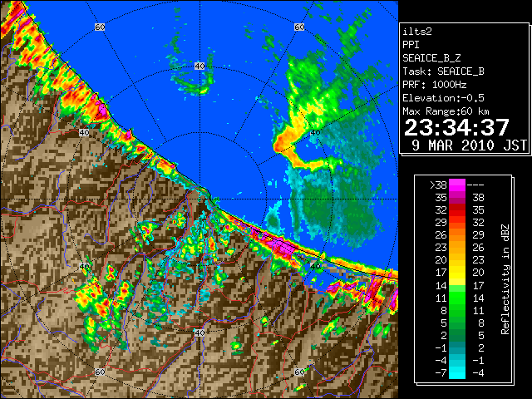
Task: Click the 'ilts2' radar site label
Action: pyautogui.click(x=417, y=32)
